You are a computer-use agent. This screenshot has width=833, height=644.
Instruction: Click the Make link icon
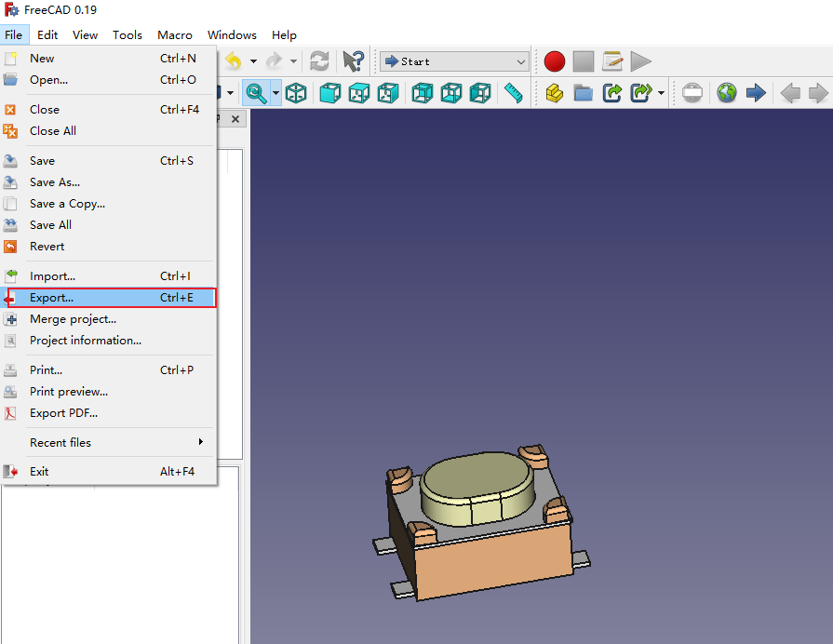click(x=612, y=93)
